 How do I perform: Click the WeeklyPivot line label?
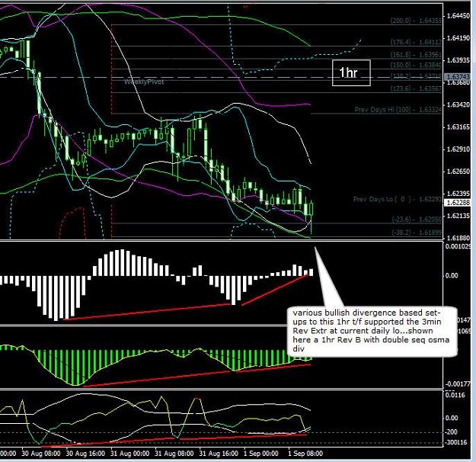(144, 82)
